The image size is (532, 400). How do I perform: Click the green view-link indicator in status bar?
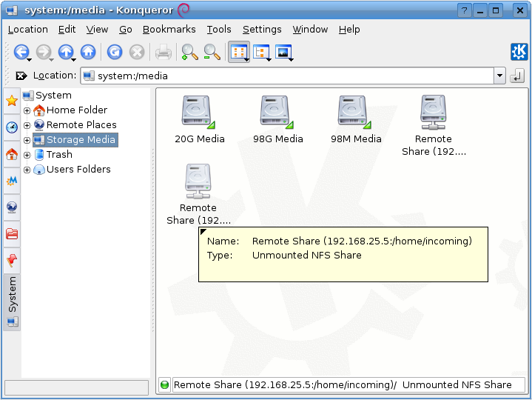click(165, 385)
